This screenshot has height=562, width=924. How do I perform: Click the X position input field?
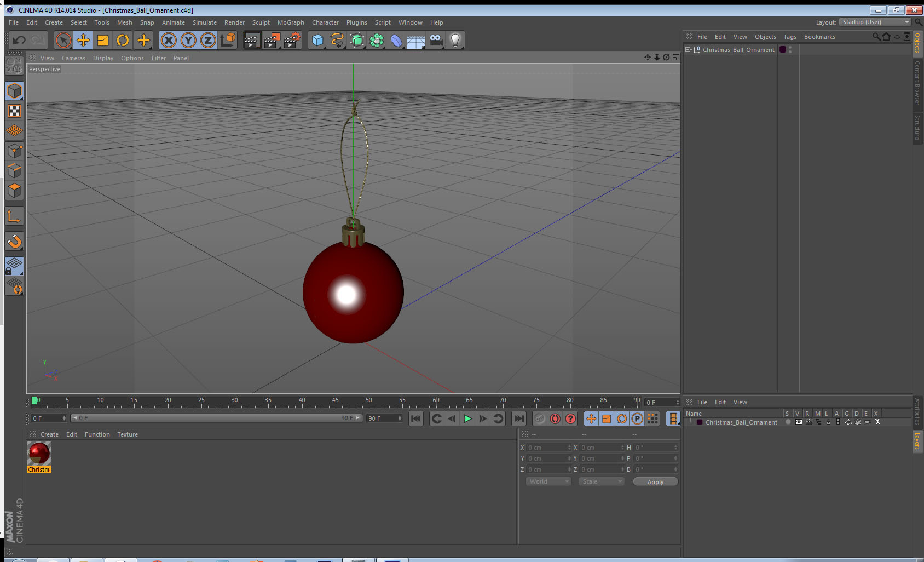click(x=548, y=448)
